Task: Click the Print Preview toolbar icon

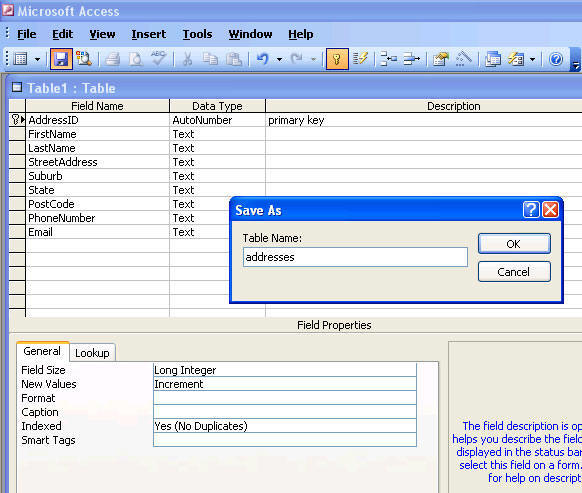Action: click(x=135, y=59)
